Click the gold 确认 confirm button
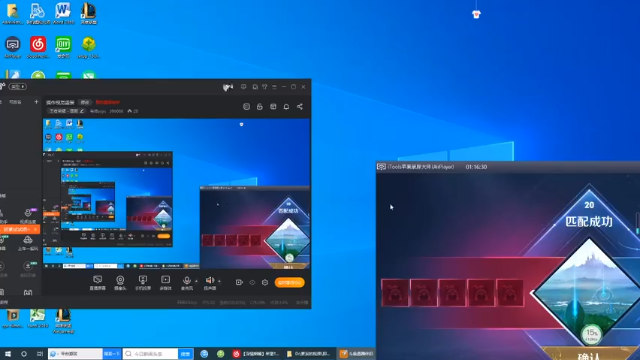This screenshot has height=360, width=640. coord(589,354)
